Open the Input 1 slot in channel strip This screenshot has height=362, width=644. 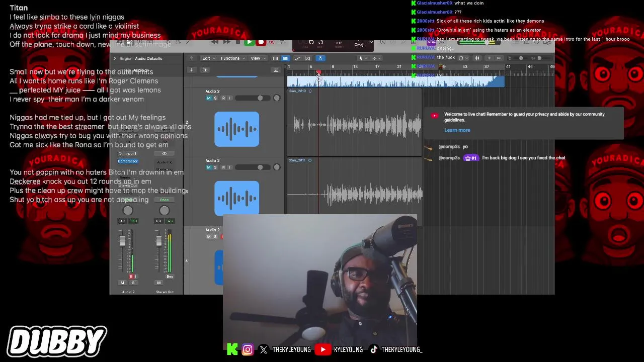click(131, 153)
